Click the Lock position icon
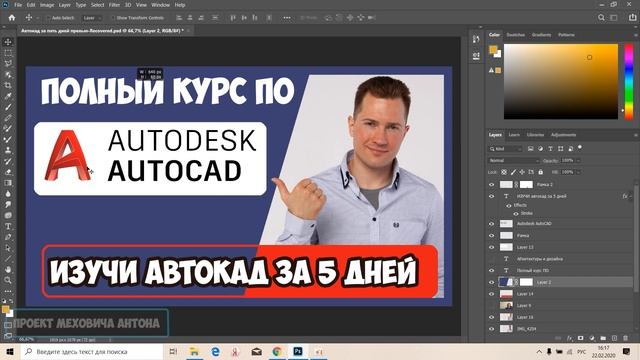Viewport: 640px width, 360px height. tap(522, 172)
